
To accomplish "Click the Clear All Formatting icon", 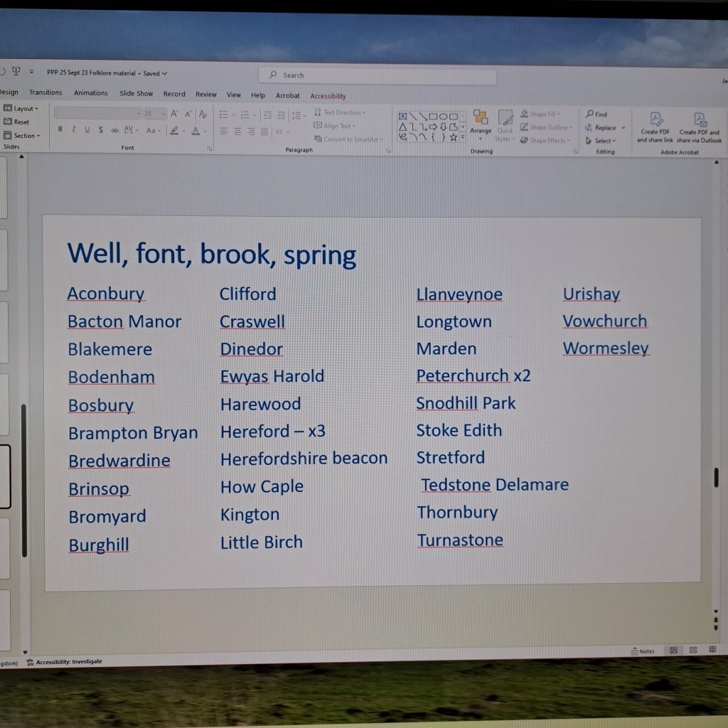I will pos(203,114).
